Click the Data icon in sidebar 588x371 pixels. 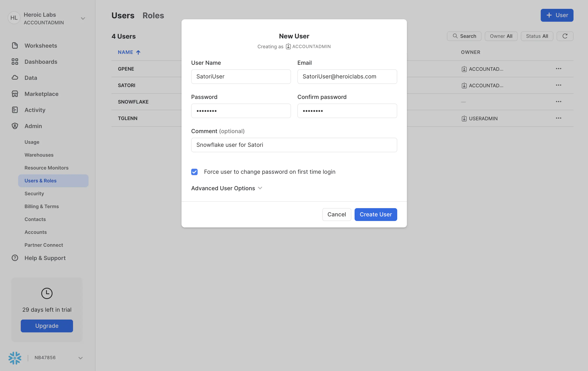pos(15,77)
